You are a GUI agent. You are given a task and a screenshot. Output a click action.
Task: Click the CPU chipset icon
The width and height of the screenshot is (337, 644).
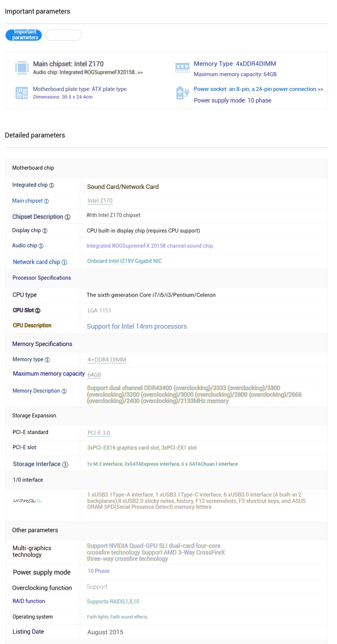tap(22, 68)
